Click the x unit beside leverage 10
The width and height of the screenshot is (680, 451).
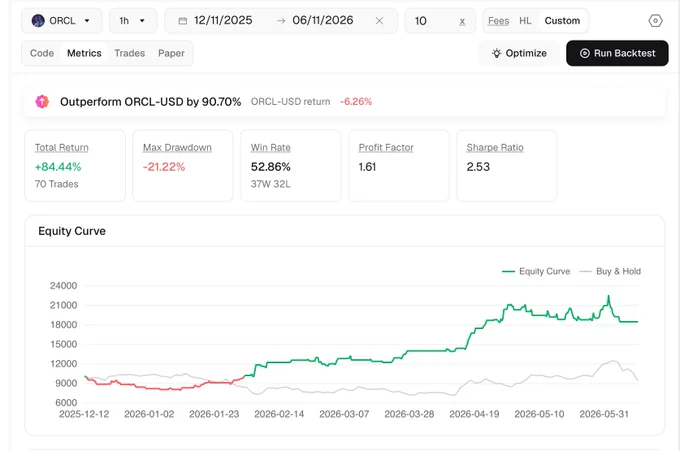[x=462, y=21]
